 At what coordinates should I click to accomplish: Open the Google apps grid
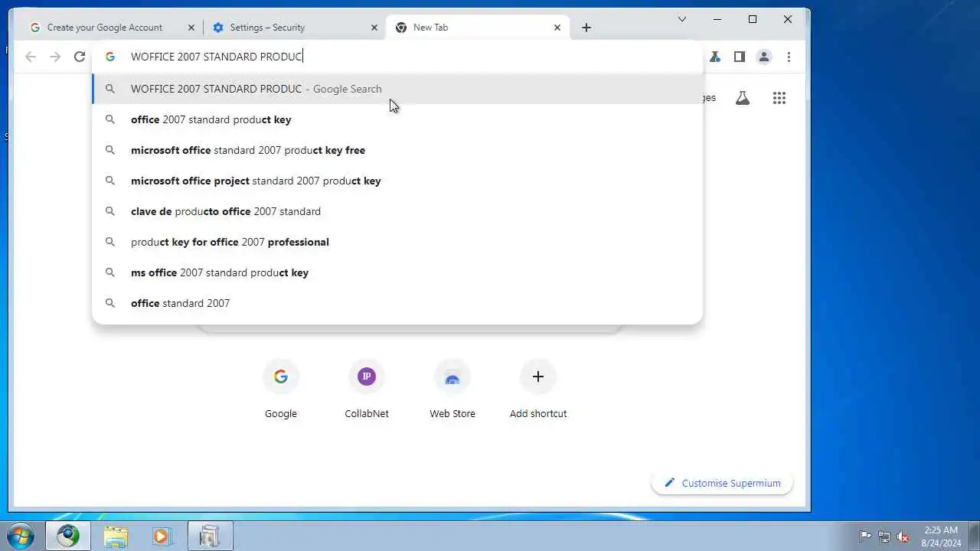pyautogui.click(x=779, y=98)
